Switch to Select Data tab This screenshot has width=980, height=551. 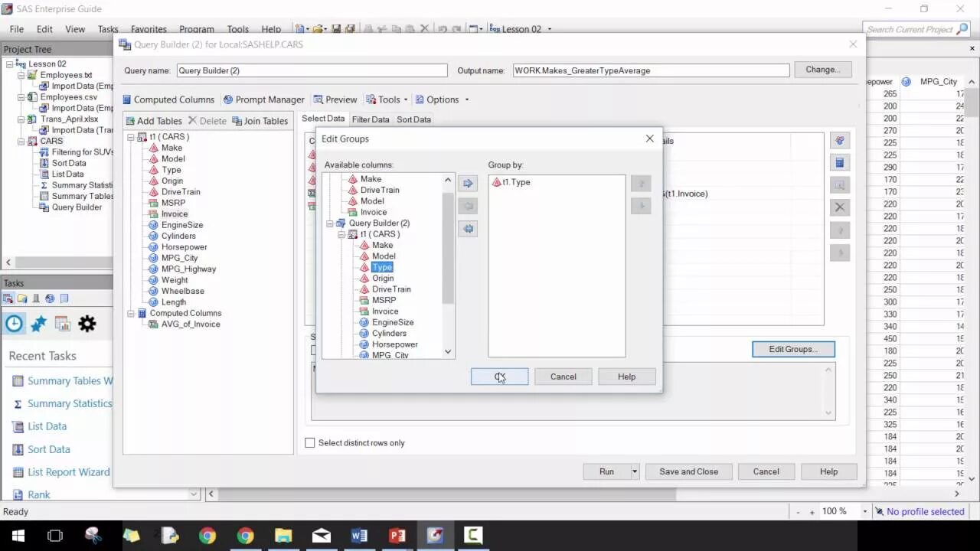click(323, 119)
